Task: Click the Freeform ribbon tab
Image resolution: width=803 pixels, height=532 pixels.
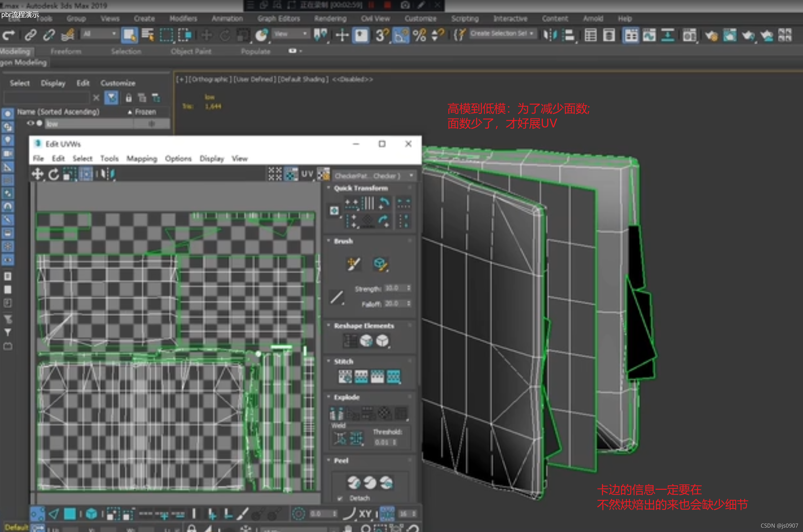Action: tap(66, 51)
